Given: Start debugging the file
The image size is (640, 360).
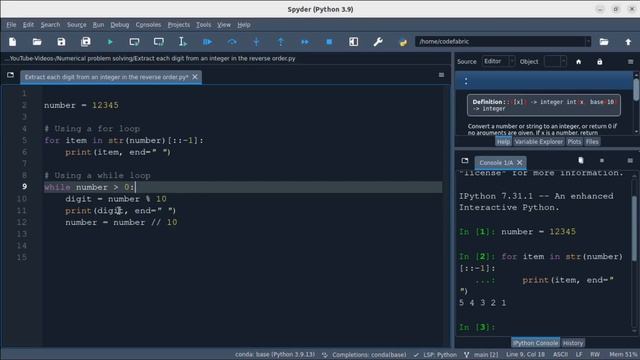Looking at the screenshot, I should pos(207,42).
